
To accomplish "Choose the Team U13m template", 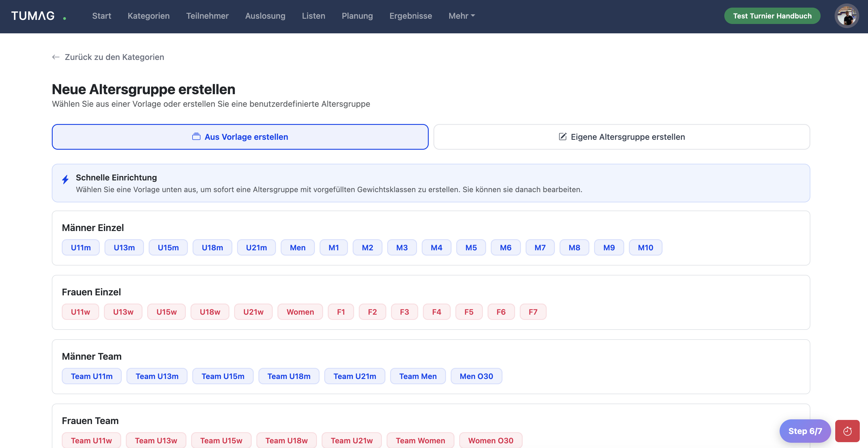I will [157, 376].
